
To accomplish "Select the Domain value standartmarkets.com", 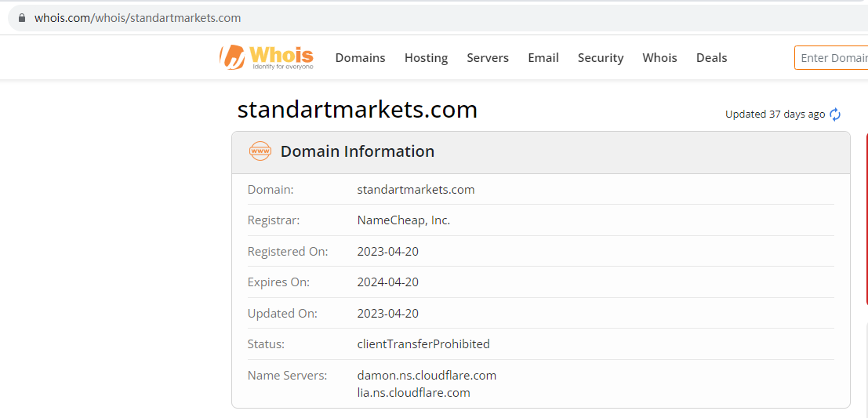I will (416, 189).
